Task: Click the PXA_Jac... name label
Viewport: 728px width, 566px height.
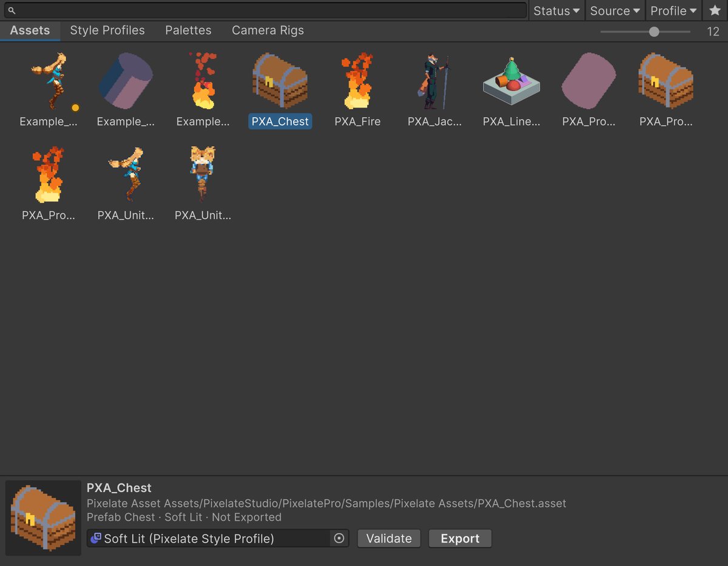Action: point(434,121)
